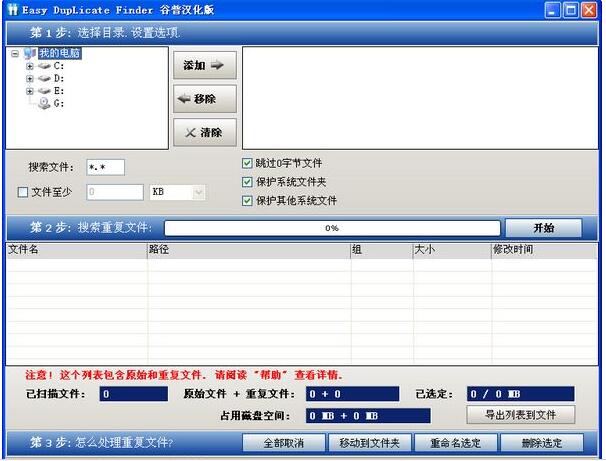Click the Easy Duplicate Finder title bar icon
Image resolution: width=606 pixels, height=461 pixels.
click(x=12, y=10)
